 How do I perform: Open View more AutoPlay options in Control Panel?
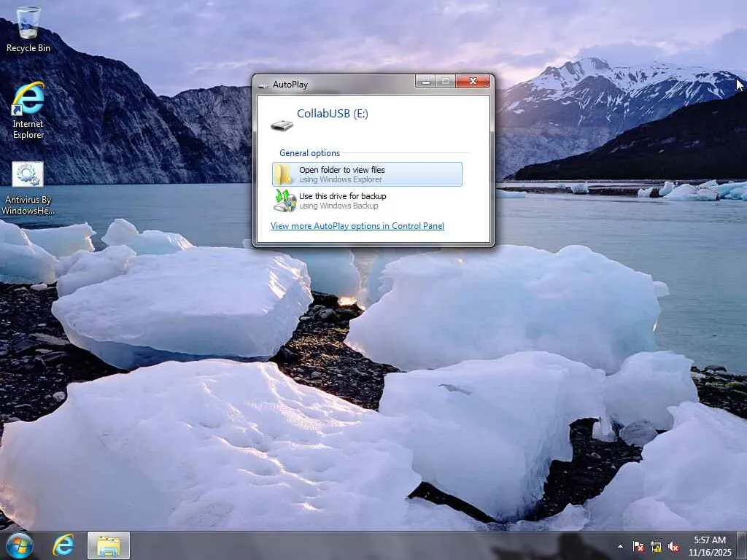click(357, 226)
